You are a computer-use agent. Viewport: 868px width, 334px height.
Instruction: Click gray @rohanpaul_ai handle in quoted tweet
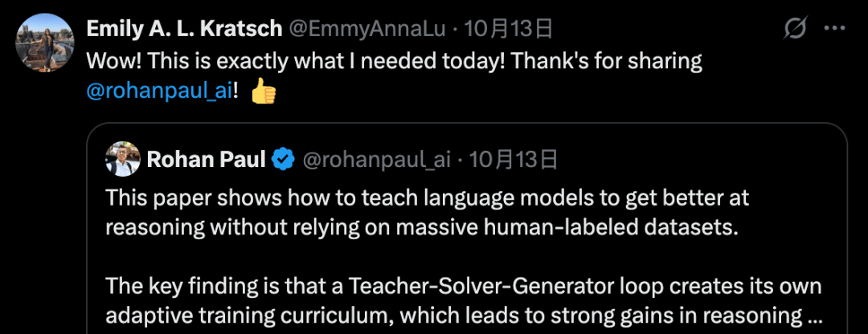pos(375,160)
